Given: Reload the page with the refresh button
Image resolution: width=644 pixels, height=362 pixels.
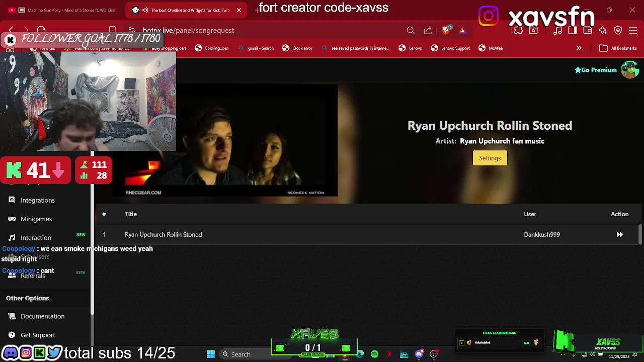Looking at the screenshot, I should pyautogui.click(x=41, y=30).
